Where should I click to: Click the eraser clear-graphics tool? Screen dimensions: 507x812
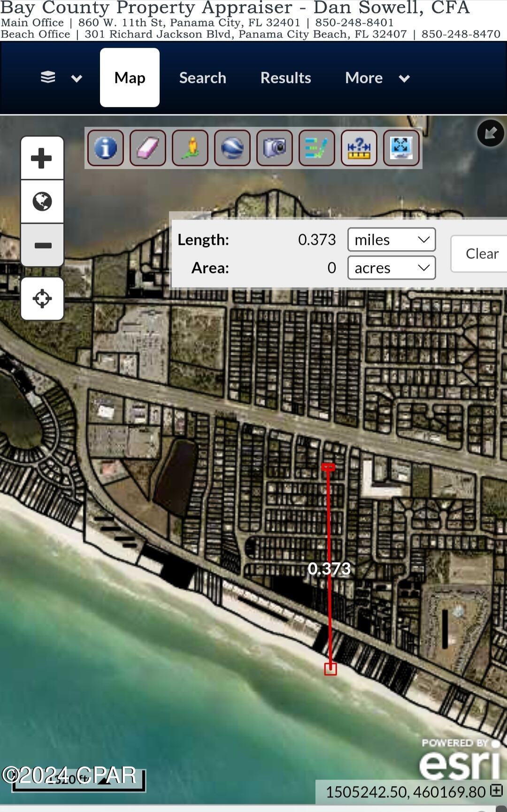[x=148, y=148]
